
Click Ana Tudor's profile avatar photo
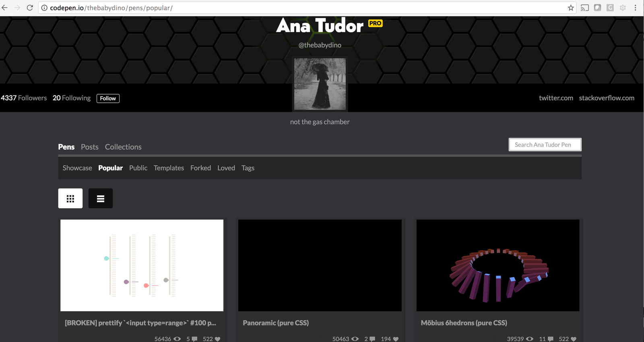(320, 84)
